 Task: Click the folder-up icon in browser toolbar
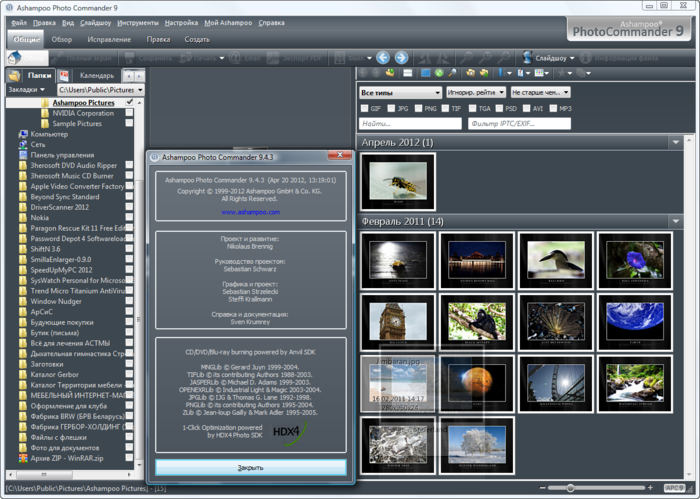click(x=390, y=73)
